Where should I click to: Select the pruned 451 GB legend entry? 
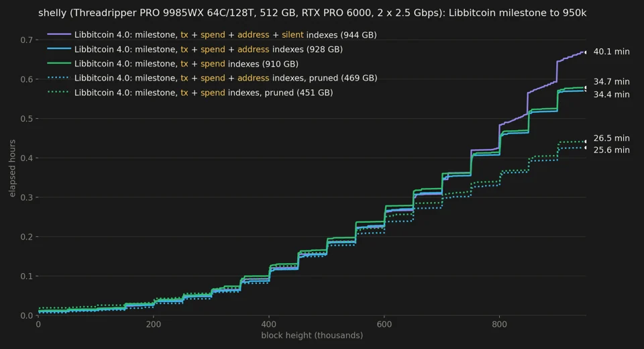pos(204,93)
